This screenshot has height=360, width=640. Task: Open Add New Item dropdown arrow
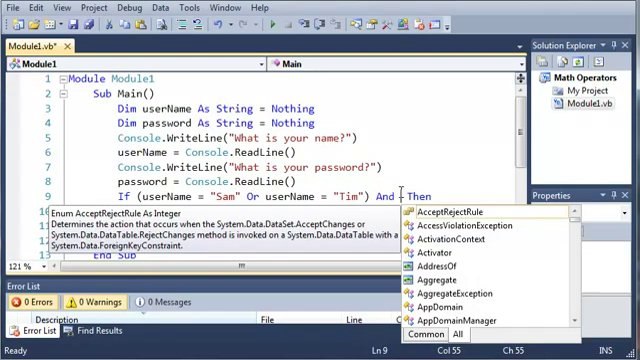pos(60,25)
